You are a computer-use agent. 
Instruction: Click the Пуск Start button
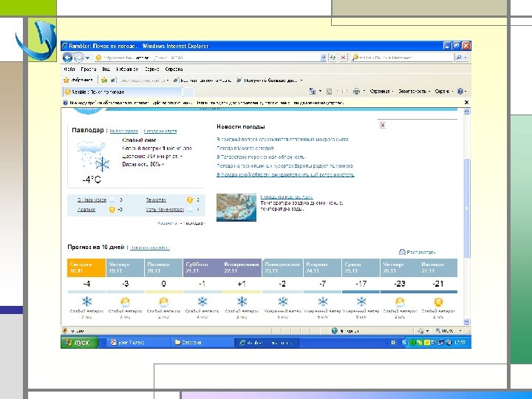[79, 343]
